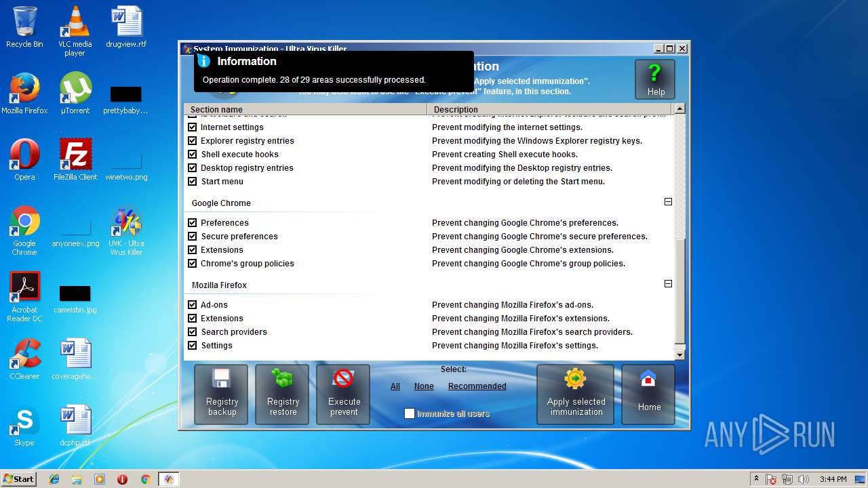Select FileZilla Client desktop shortcut
The height and width of the screenshot is (488, 868).
point(75,160)
